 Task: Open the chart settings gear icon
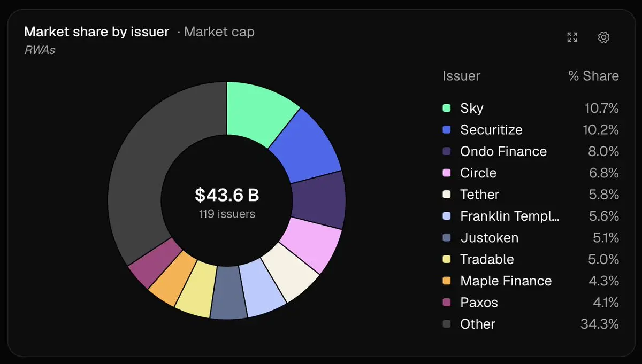coord(603,37)
